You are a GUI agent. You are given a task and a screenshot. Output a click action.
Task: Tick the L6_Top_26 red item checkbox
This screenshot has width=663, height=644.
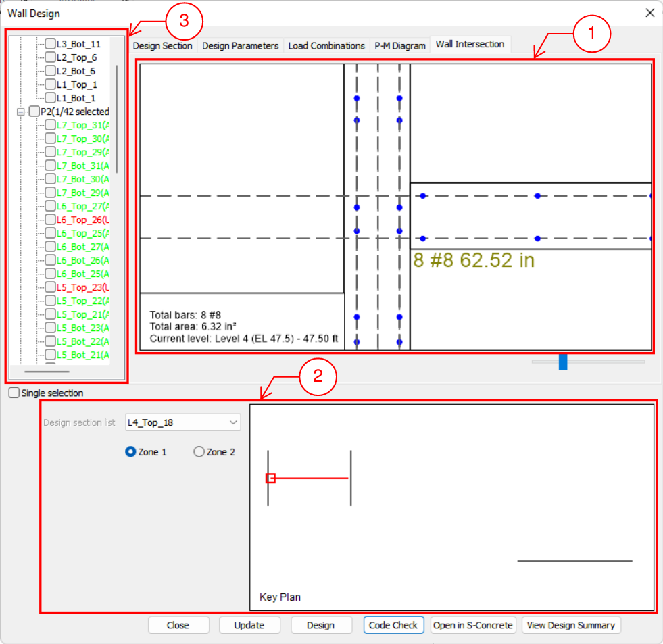(x=50, y=220)
